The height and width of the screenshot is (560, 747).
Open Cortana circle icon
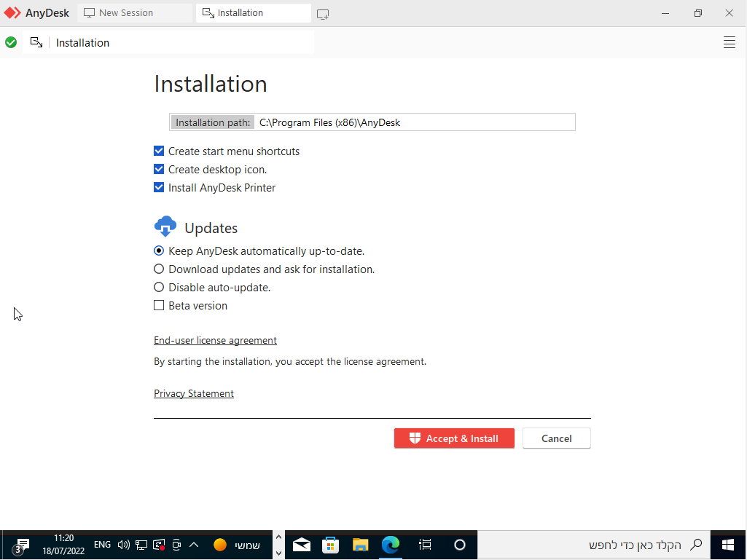460,545
